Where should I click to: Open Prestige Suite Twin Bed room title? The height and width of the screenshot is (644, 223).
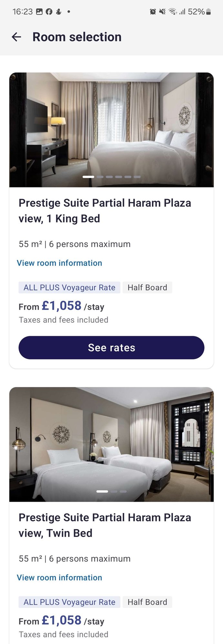coord(105,525)
